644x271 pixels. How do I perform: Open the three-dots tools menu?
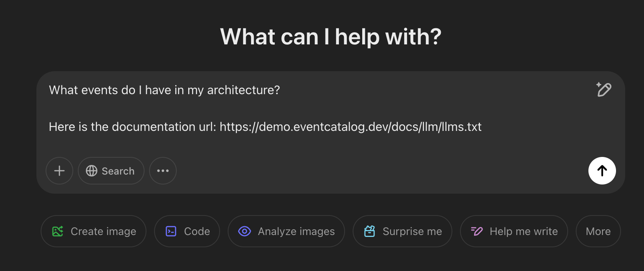(x=163, y=171)
